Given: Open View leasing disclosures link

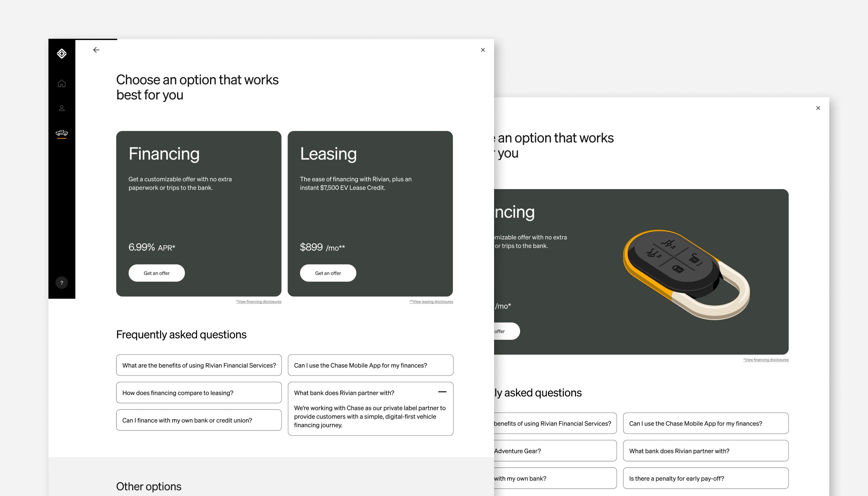Looking at the screenshot, I should tap(431, 301).
